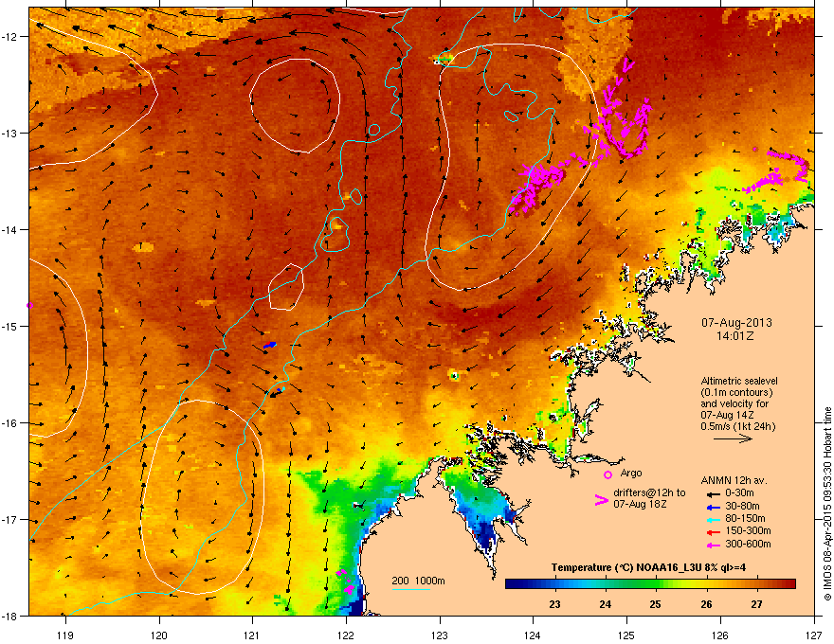Click the latitude axis label '-13'
This screenshot has width=834, height=644.
click(x=9, y=134)
